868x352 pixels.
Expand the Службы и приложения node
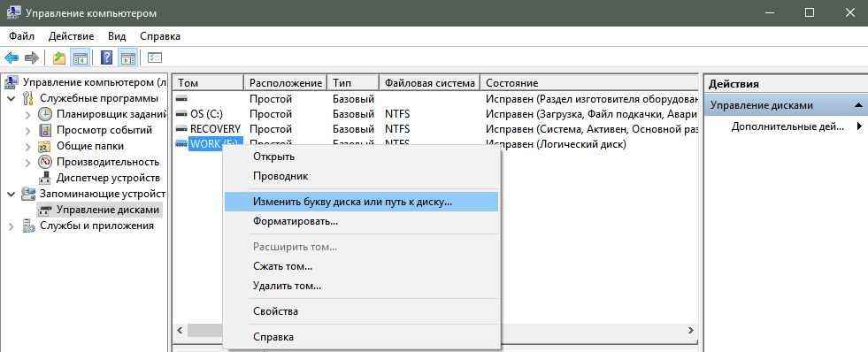12,226
